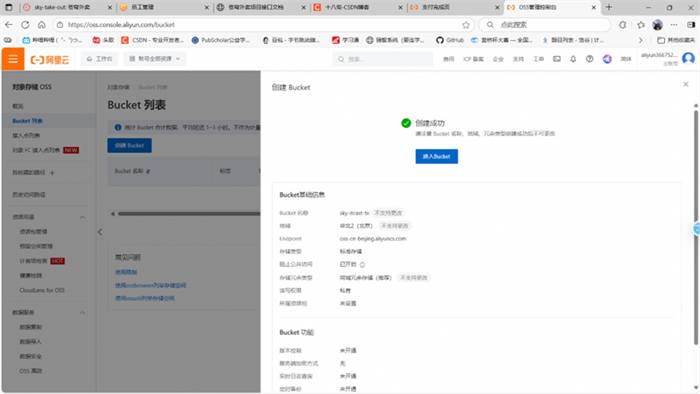The width and height of the screenshot is (700, 394).
Task: Open 数据导入 in the sidebar
Action: coord(30,342)
